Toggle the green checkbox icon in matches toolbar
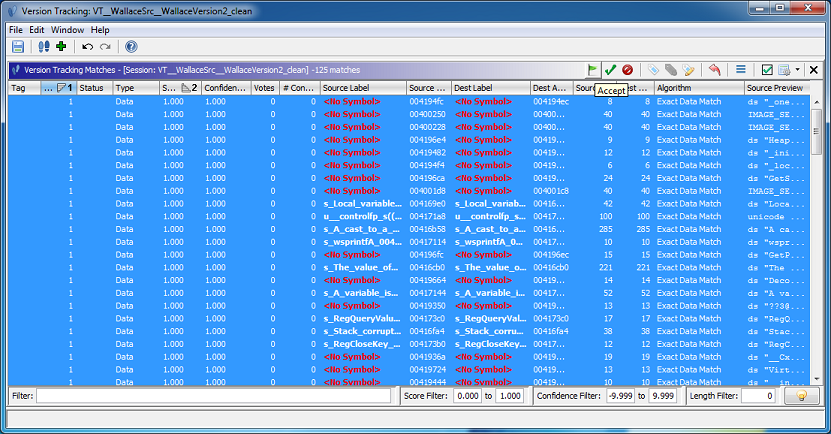This screenshot has height=434, width=831. (767, 70)
